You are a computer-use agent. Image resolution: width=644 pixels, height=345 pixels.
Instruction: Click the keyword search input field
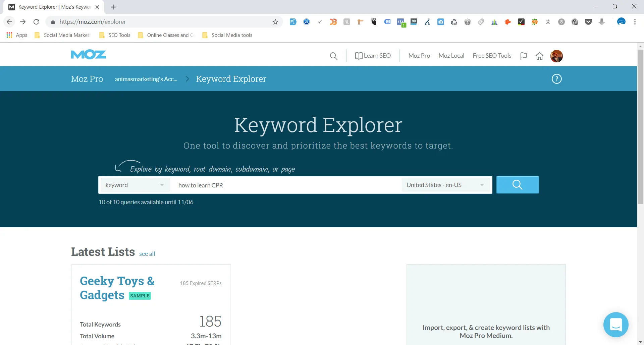(285, 185)
